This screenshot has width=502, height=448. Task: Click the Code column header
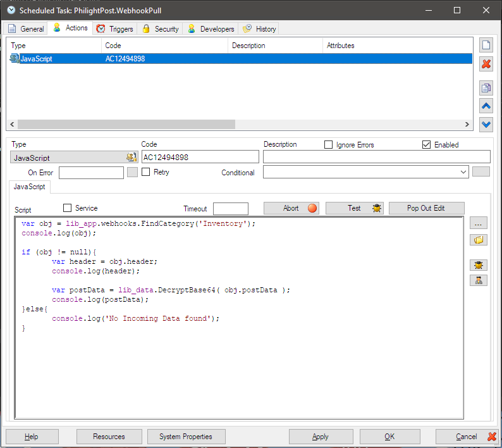(113, 46)
